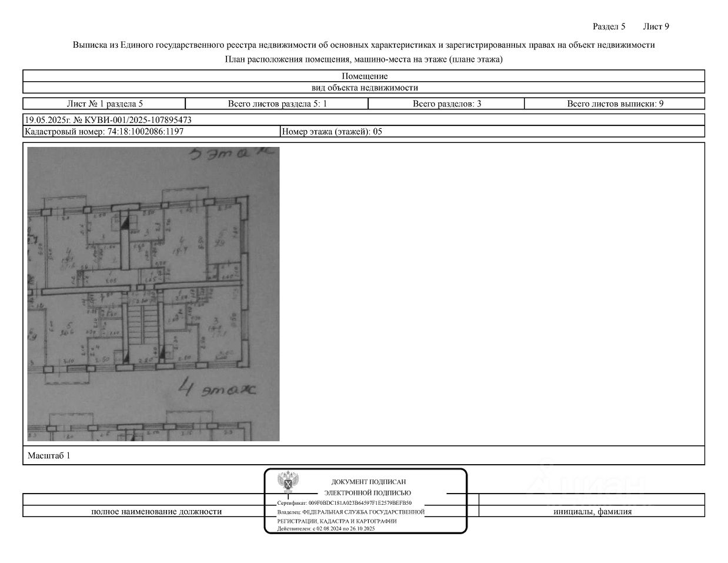
Task: Click the 'полное наименование должности' field label
Action: click(x=156, y=512)
